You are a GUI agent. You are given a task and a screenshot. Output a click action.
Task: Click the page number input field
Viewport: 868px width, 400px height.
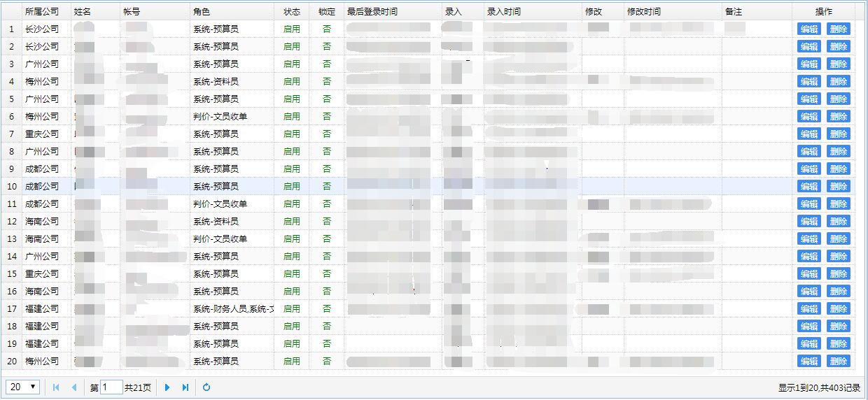point(111,387)
